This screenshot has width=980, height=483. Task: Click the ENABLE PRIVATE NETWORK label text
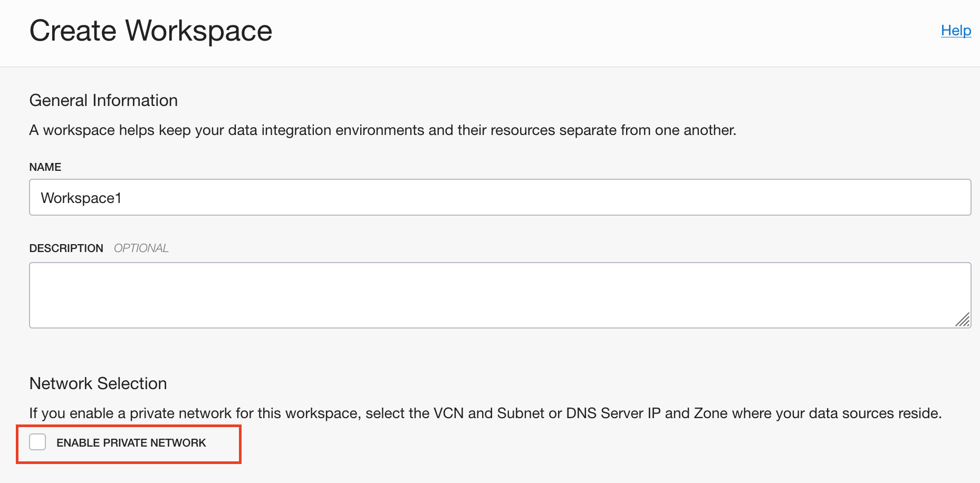[131, 443]
